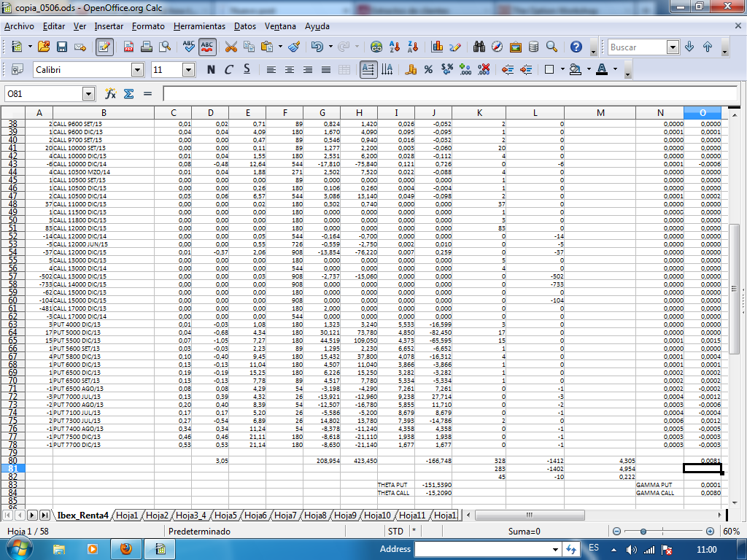Image resolution: width=747 pixels, height=560 pixels.
Task: Save the document with the floppy icon
Action: click(62, 47)
